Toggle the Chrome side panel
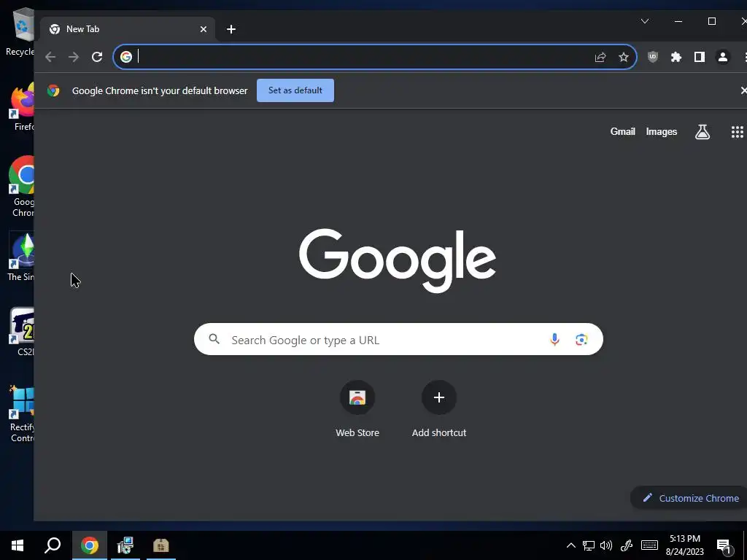The height and width of the screenshot is (560, 747). coord(700,57)
